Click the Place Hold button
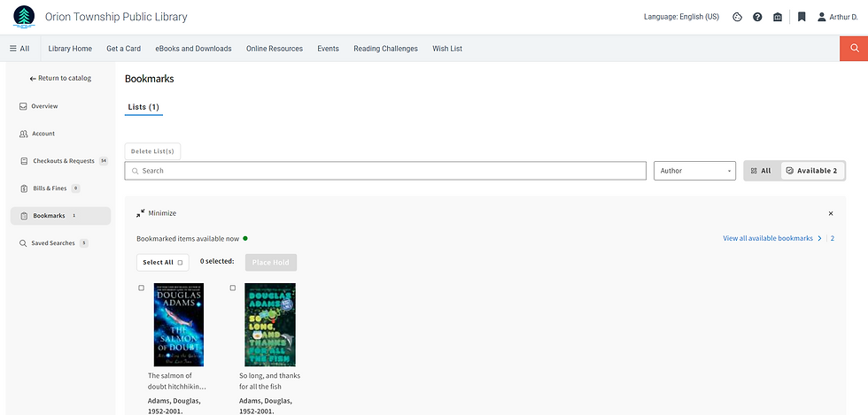 click(271, 262)
